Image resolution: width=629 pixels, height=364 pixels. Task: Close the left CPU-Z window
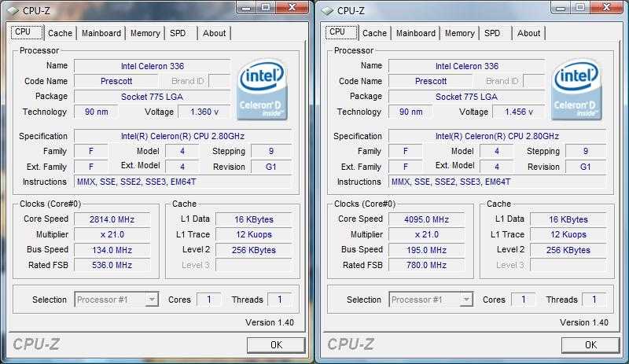tap(292, 8)
